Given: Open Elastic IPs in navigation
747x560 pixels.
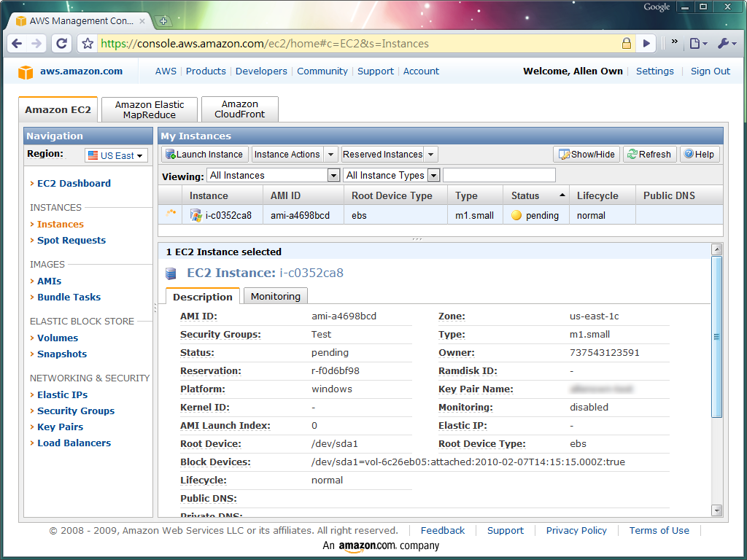Looking at the screenshot, I should tap(63, 394).
